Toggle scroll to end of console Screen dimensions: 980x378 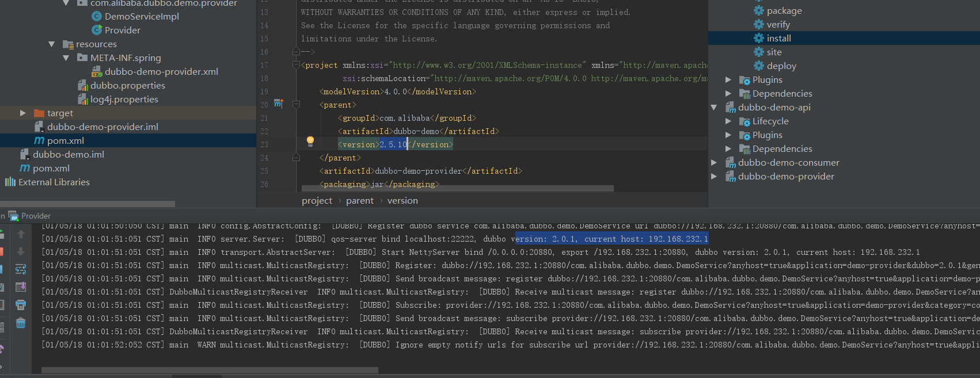coord(21,287)
